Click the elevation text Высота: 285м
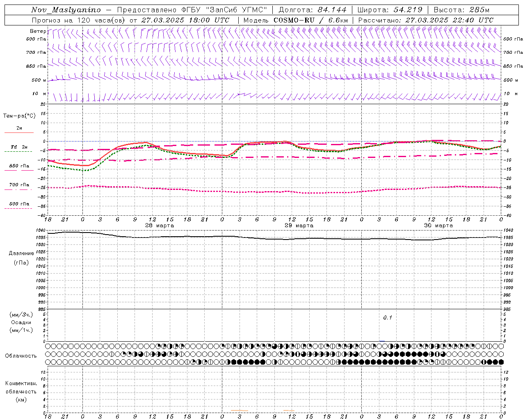The image size is (525, 420). point(461,10)
